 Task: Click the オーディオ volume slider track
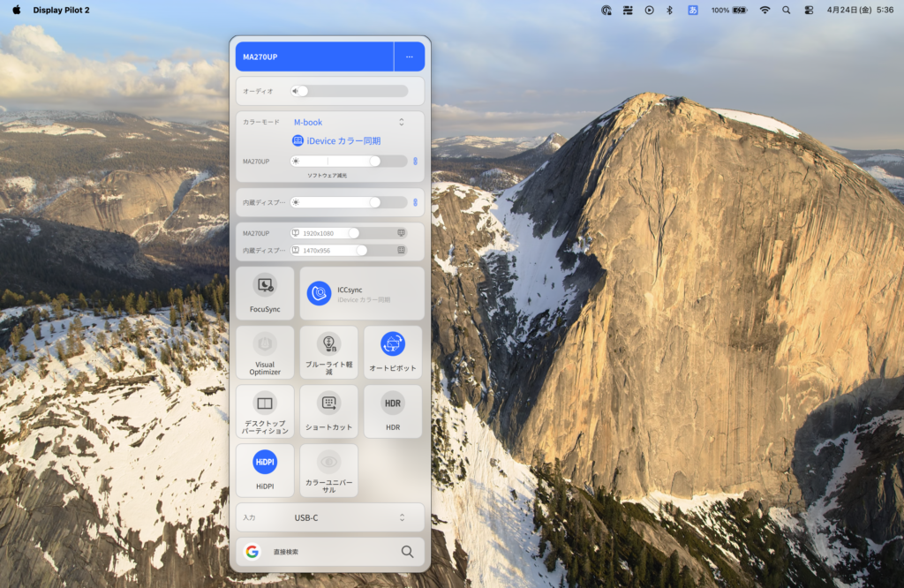[x=350, y=91]
